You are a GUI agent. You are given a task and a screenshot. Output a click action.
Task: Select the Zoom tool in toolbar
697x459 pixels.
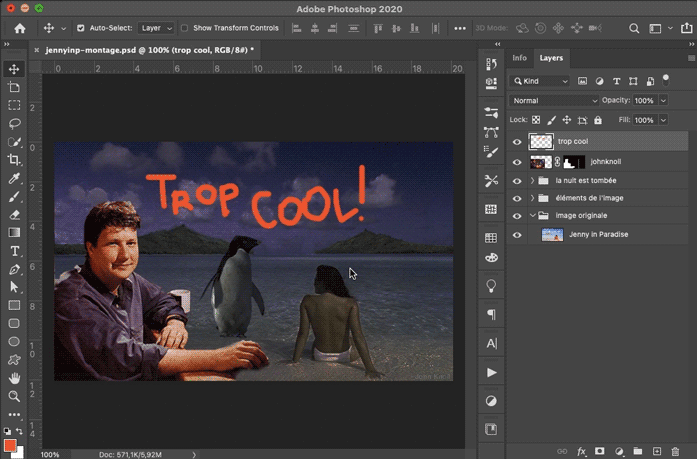pos(14,396)
